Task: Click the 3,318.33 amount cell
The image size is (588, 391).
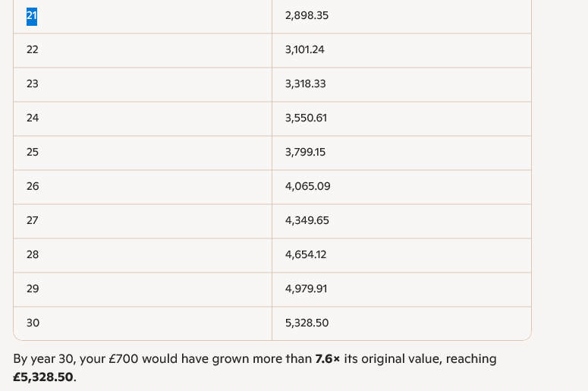Action: [306, 84]
